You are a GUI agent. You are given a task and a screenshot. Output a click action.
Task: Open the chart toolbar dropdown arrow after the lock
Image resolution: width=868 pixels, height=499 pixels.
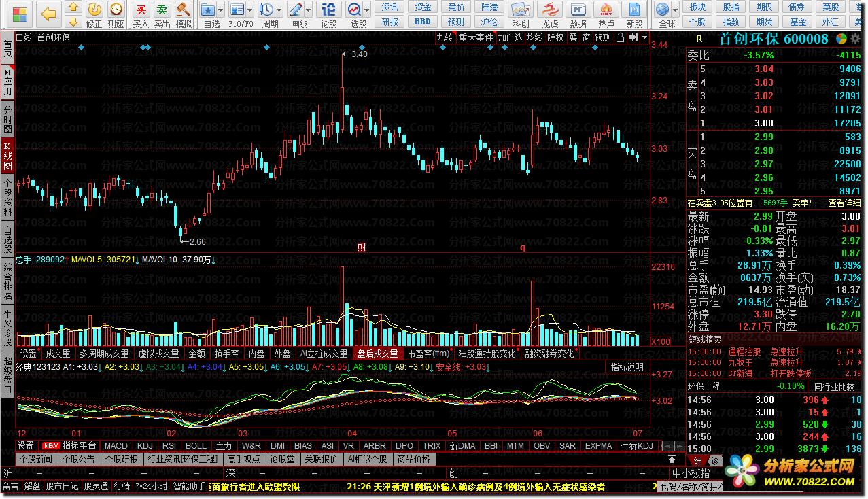click(644, 37)
